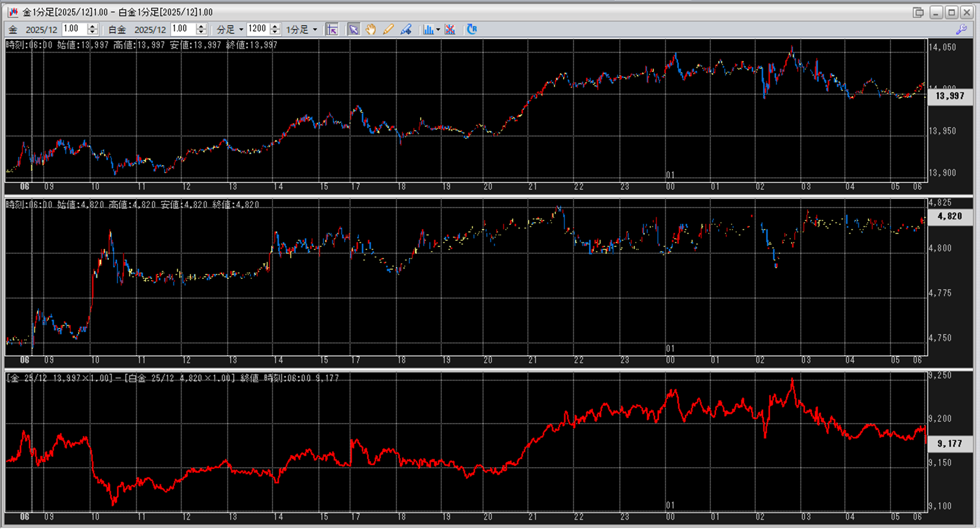Click the 1200 bar count field
980x529 pixels.
pos(257,29)
